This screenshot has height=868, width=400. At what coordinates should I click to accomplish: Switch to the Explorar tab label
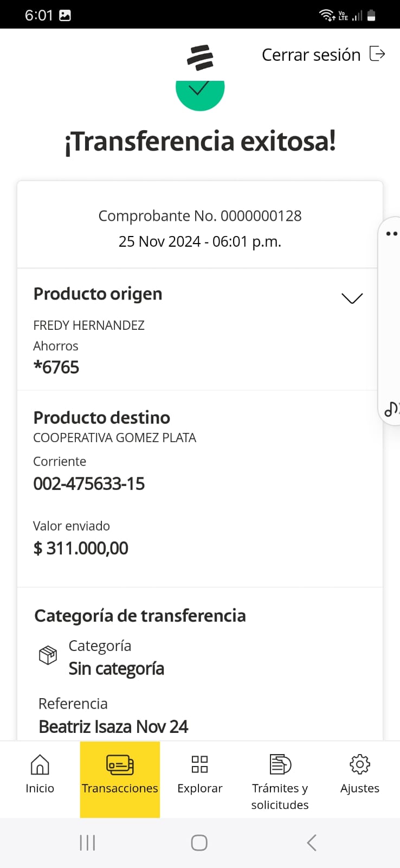[199, 788]
